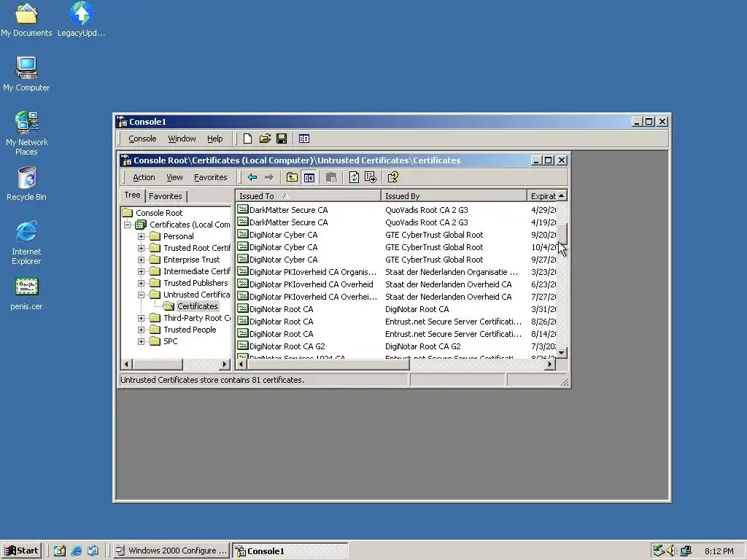This screenshot has height=560, width=747.
Task: Select Certificates folder under Untrusted Certificates
Action: pos(197,306)
